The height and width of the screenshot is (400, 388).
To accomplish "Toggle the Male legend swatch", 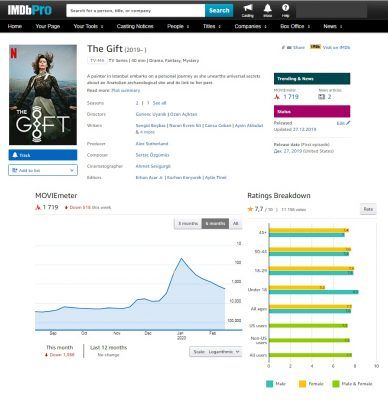I will 269,384.
